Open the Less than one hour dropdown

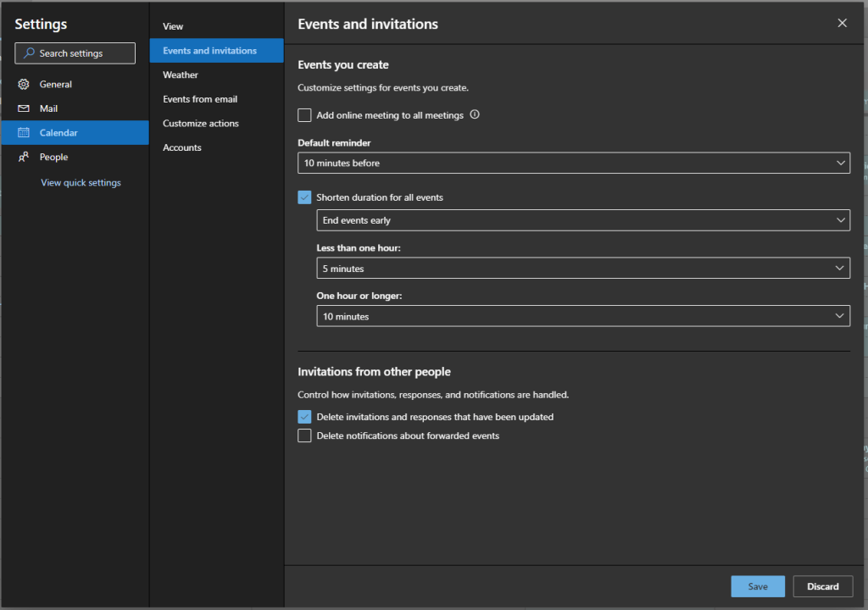[x=581, y=269]
